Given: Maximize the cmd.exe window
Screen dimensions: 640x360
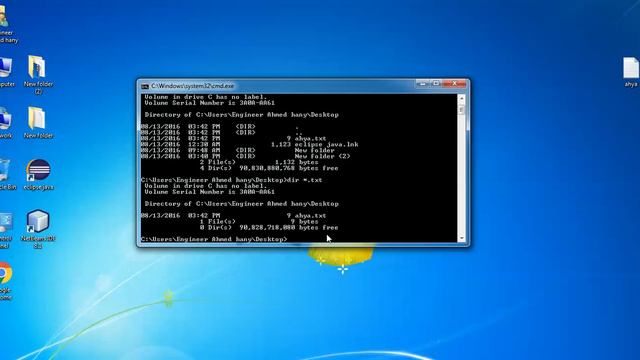Looking at the screenshot, I should (436, 84).
